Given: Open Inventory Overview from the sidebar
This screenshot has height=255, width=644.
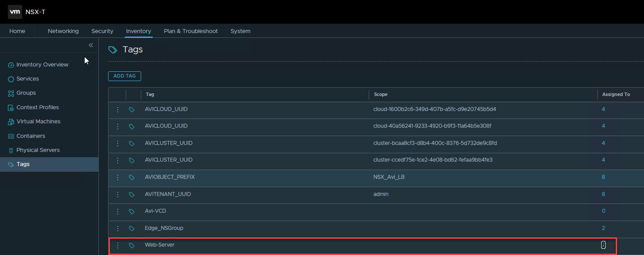Looking at the screenshot, I should pyautogui.click(x=42, y=65).
